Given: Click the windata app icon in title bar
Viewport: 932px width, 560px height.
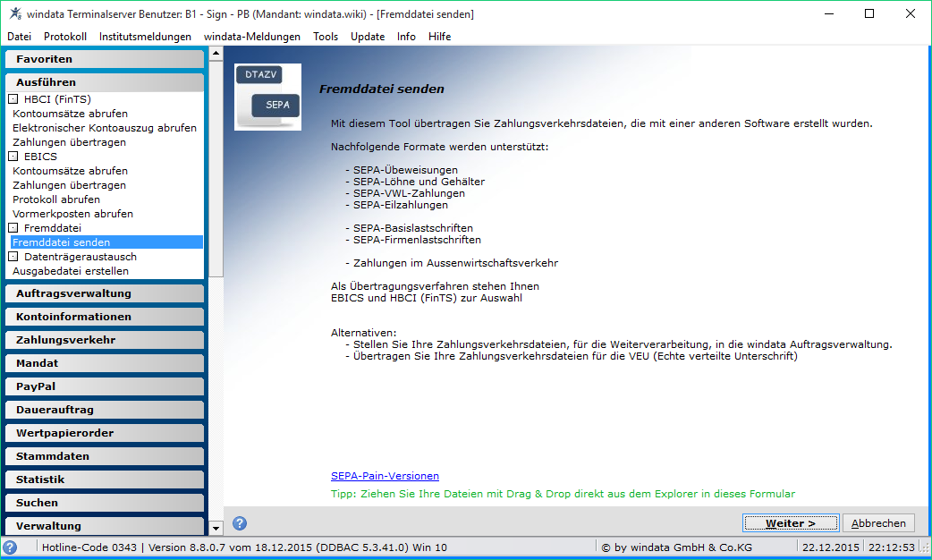Looking at the screenshot, I should tap(15, 13).
